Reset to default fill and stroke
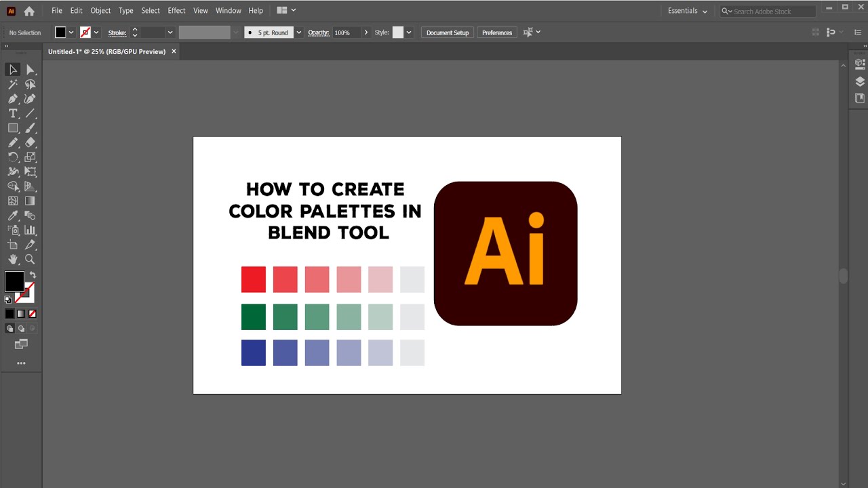The width and height of the screenshot is (868, 488). (8, 299)
